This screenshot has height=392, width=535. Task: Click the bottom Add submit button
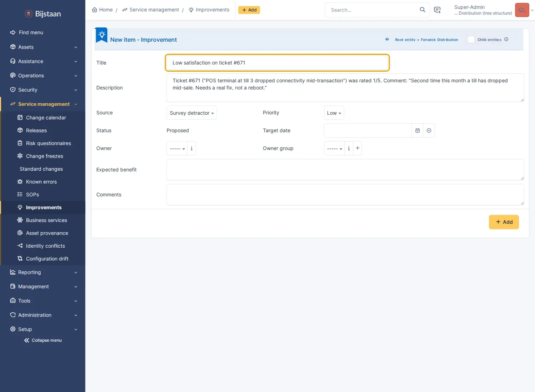pos(504,222)
